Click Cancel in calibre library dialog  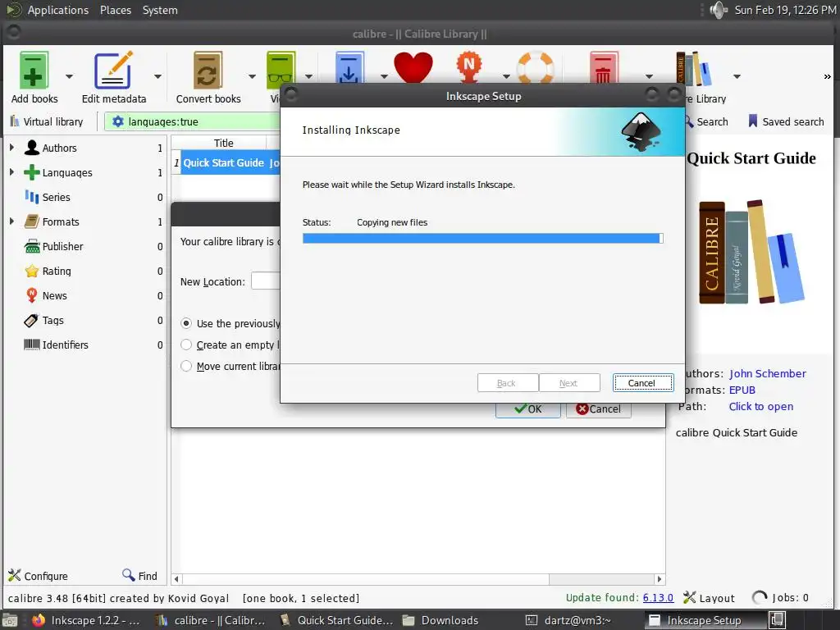click(x=598, y=409)
